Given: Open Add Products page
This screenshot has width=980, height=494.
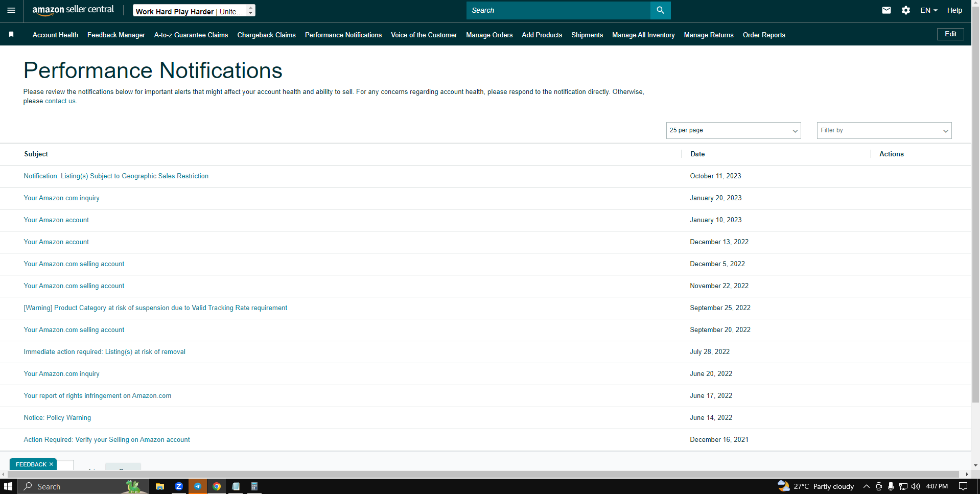Looking at the screenshot, I should click(x=542, y=35).
